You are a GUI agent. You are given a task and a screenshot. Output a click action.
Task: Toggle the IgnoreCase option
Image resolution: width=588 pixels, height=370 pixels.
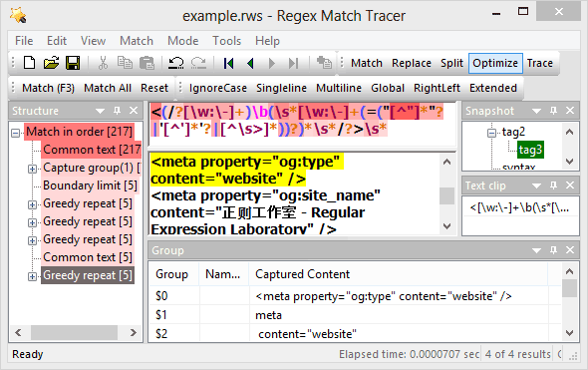click(x=218, y=88)
